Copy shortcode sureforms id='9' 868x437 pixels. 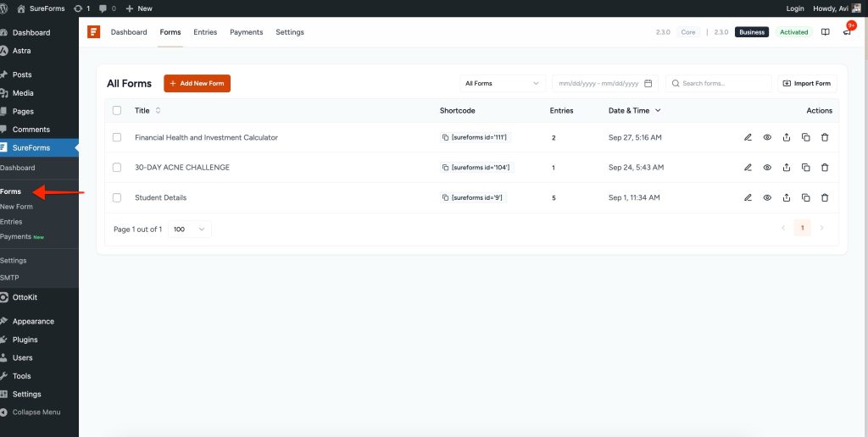446,197
